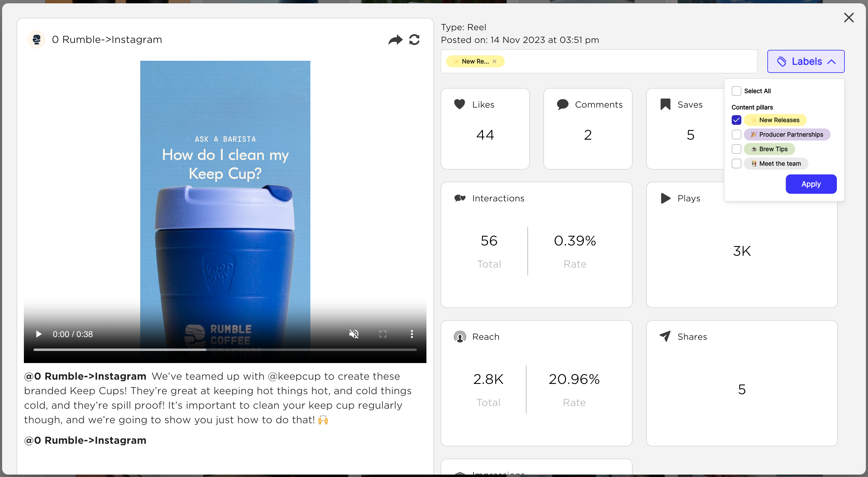The width and height of the screenshot is (868, 477).
Task: Click the Type: Reel text
Action: (464, 27)
